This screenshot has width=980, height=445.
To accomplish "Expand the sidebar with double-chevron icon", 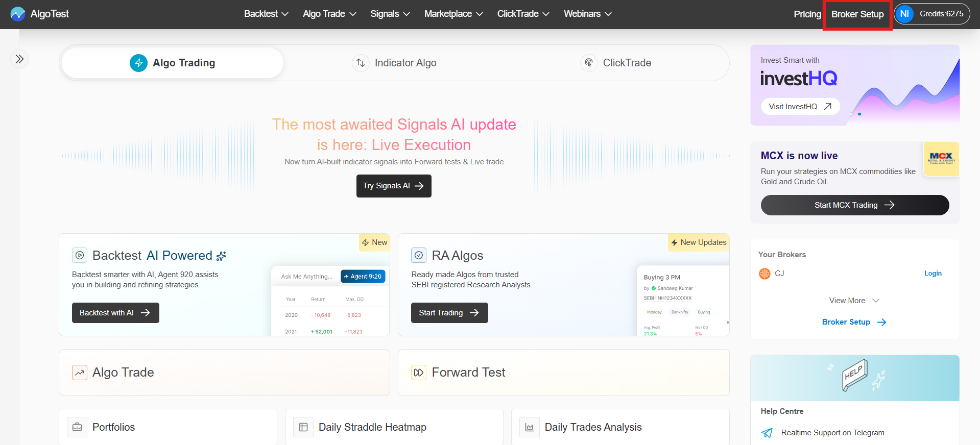I will click(19, 59).
